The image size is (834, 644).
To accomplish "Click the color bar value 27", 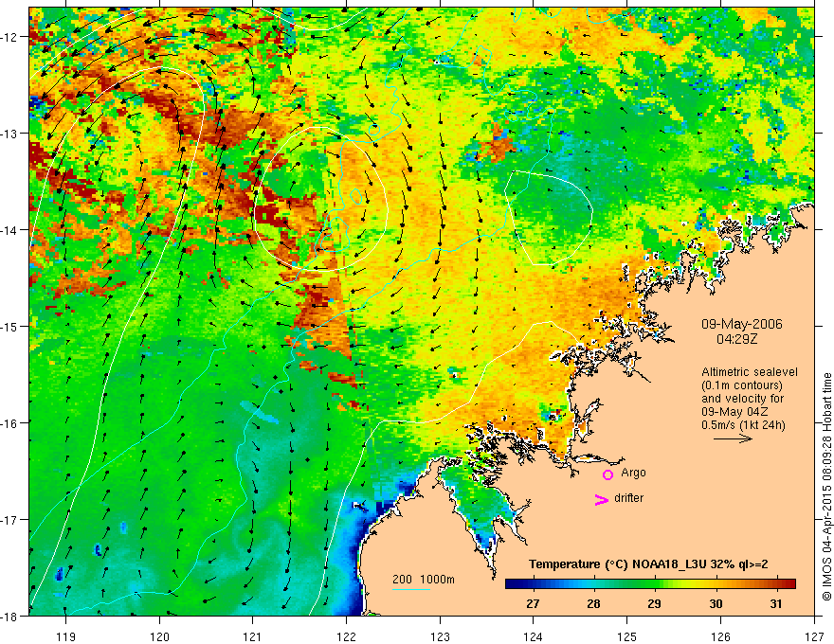I will 533,603.
